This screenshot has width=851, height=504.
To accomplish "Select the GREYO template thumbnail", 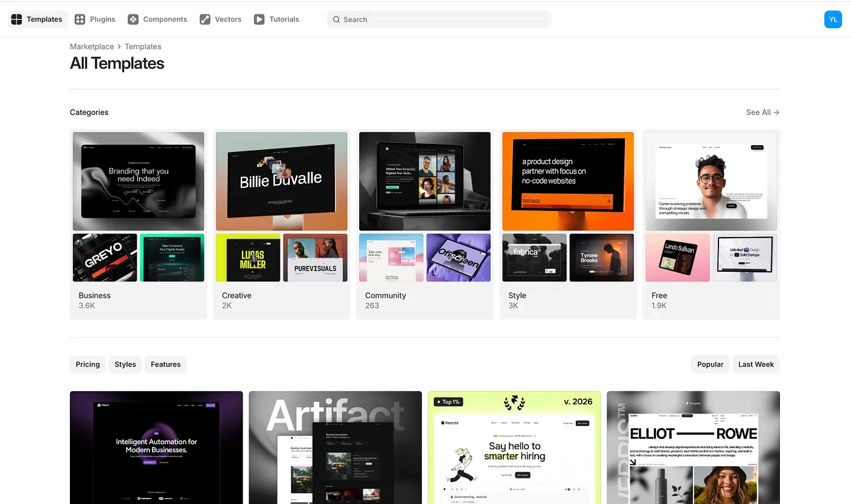I will (105, 258).
